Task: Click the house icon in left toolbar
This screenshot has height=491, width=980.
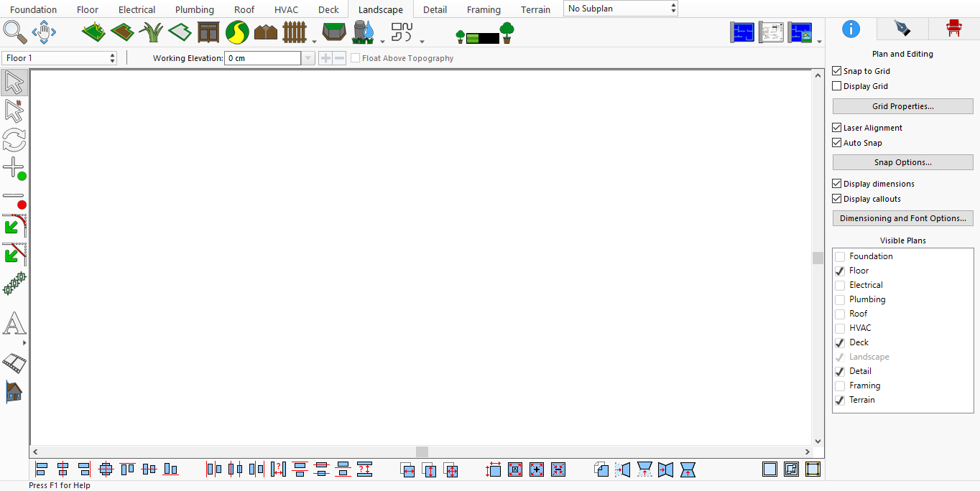Action: (14, 392)
